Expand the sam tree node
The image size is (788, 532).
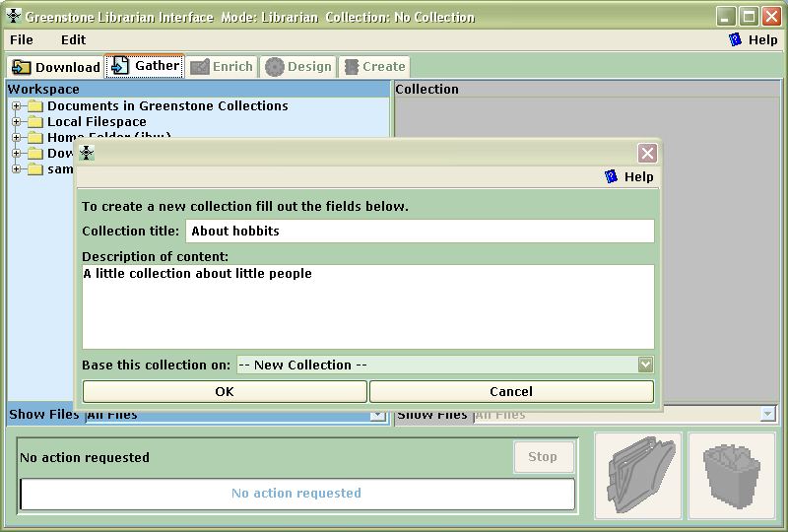point(17,168)
